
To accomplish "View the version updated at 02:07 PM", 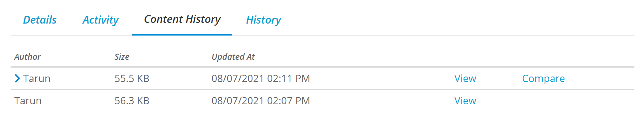I will click(465, 101).
